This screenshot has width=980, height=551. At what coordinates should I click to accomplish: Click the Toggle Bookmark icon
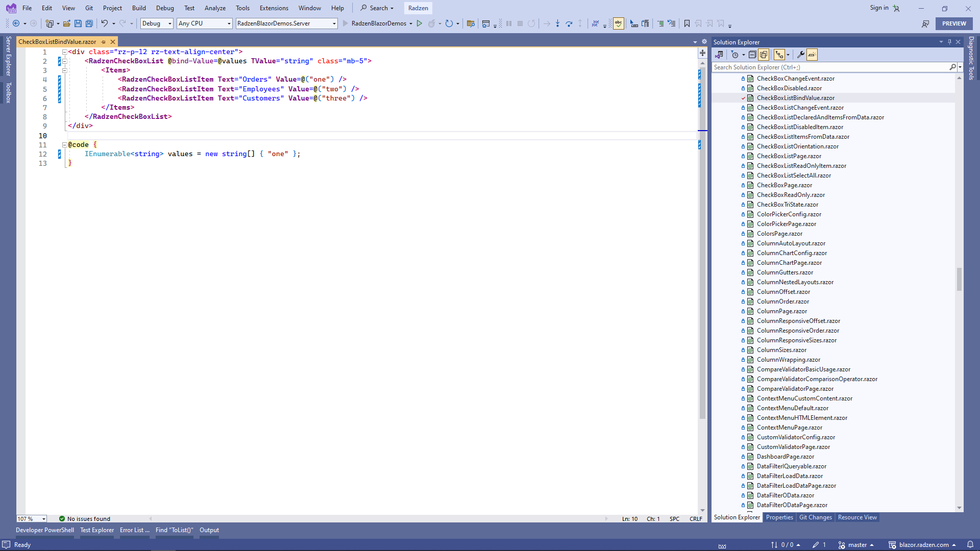[x=687, y=23]
